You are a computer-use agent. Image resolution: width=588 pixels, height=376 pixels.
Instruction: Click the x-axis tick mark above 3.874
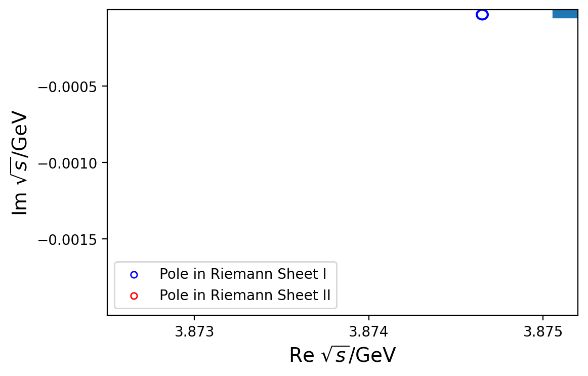[x=368, y=317]
